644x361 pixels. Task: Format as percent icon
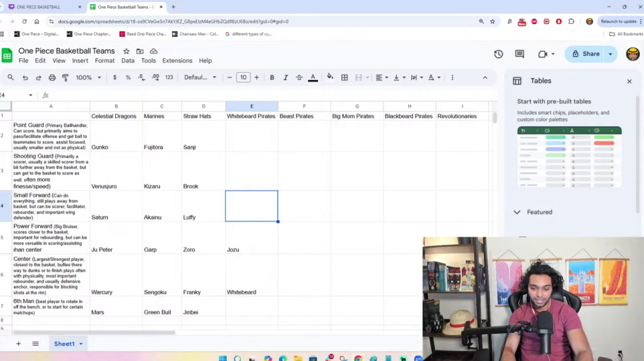click(128, 78)
